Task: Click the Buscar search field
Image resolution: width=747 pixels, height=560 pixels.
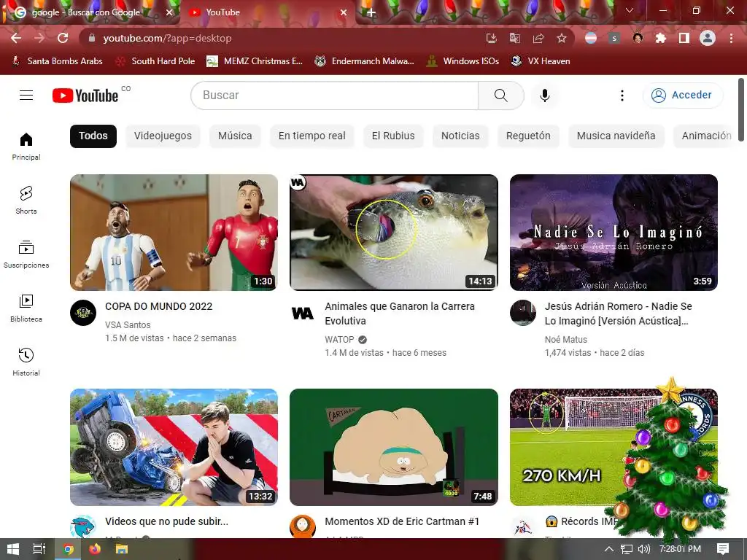Action: [x=334, y=96]
